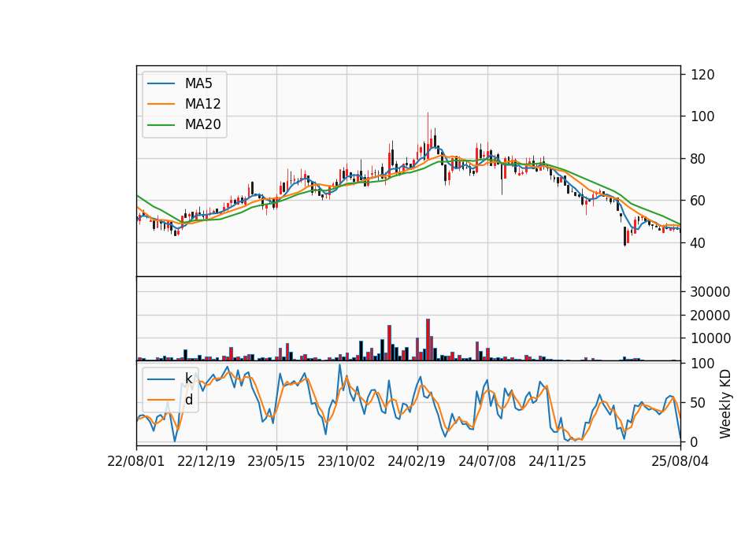Click the blue MA5 legend line sample
The image size is (756, 543).
(x=161, y=83)
